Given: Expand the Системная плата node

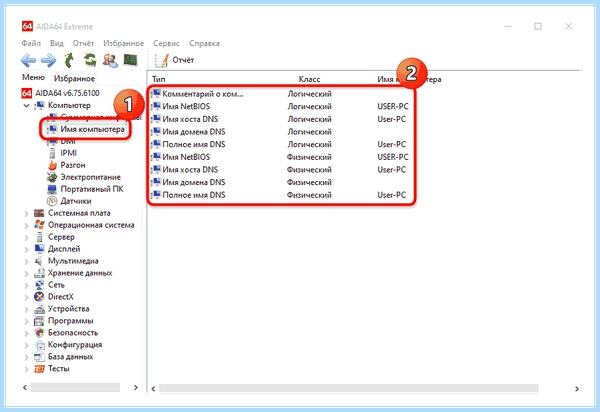Looking at the screenshot, I should point(26,214).
